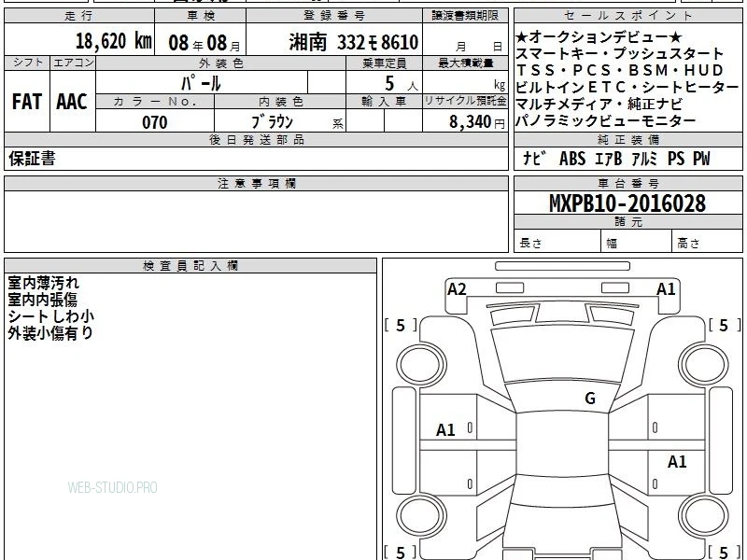The image size is (747, 560).
Task: Select the ABS equipment entry
Action: (572, 159)
